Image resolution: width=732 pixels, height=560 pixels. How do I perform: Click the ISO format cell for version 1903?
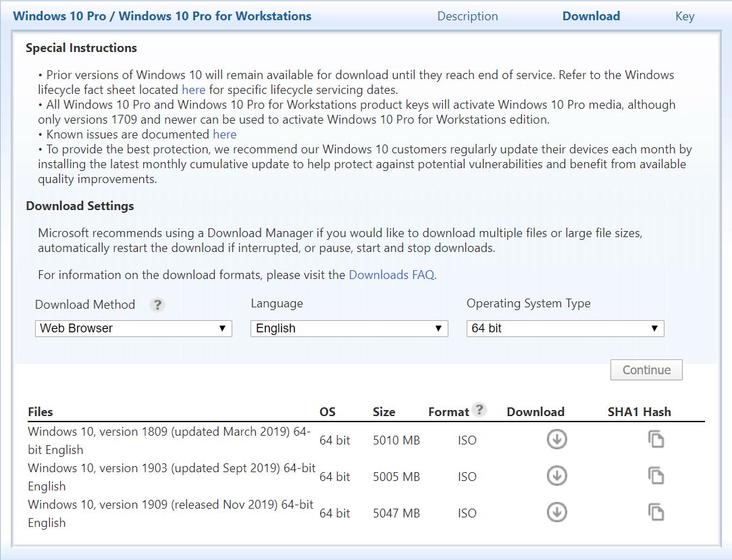(467, 477)
